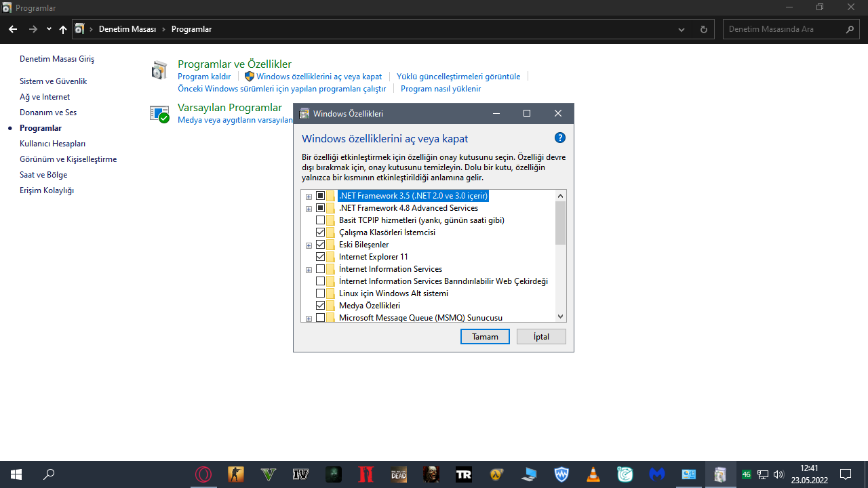The image size is (868, 488).
Task: Cancel the dialog with İptal
Action: click(541, 336)
